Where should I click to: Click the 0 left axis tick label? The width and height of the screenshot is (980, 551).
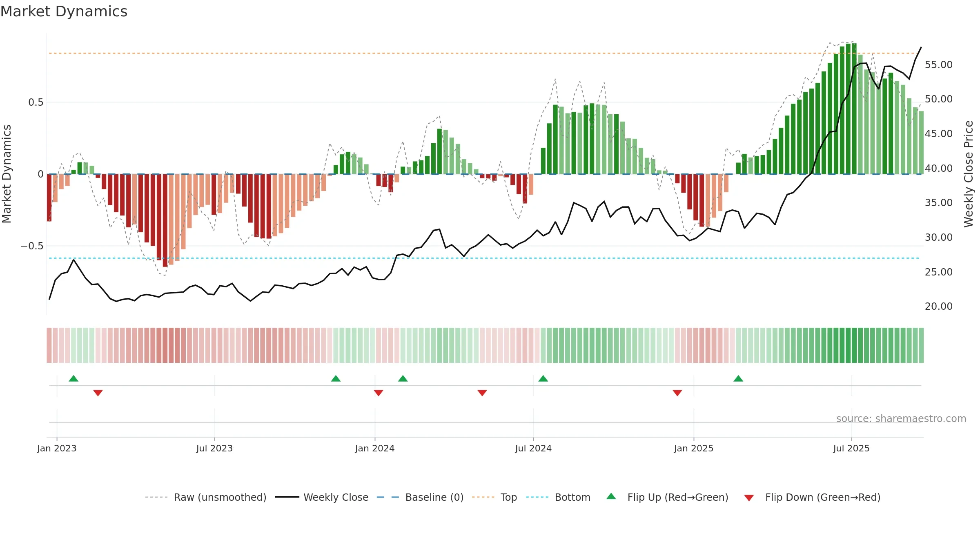pos(40,174)
